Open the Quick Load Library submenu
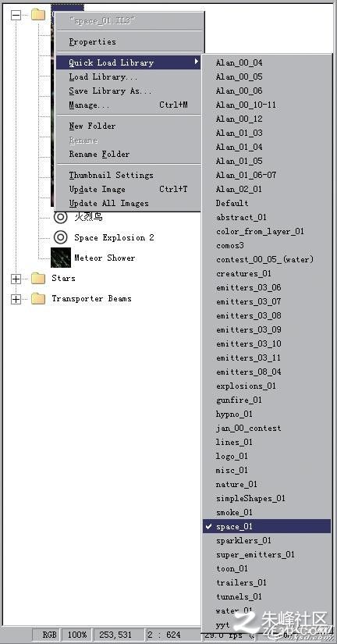337x644 pixels. tap(129, 62)
